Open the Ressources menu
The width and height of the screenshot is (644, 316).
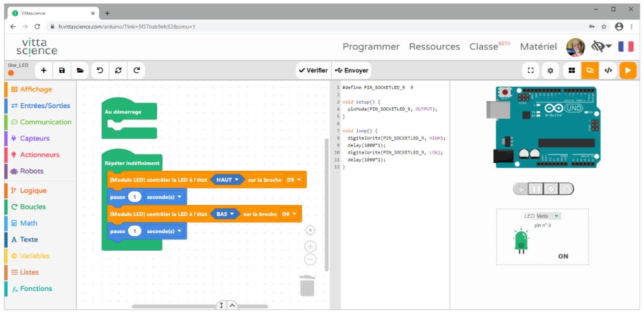click(x=434, y=46)
